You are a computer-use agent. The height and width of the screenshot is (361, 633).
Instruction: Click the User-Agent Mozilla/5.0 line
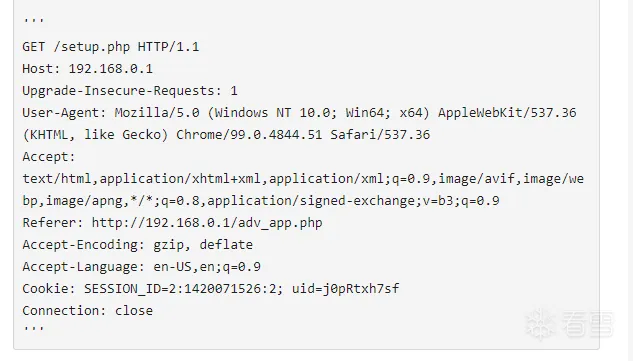point(299,113)
